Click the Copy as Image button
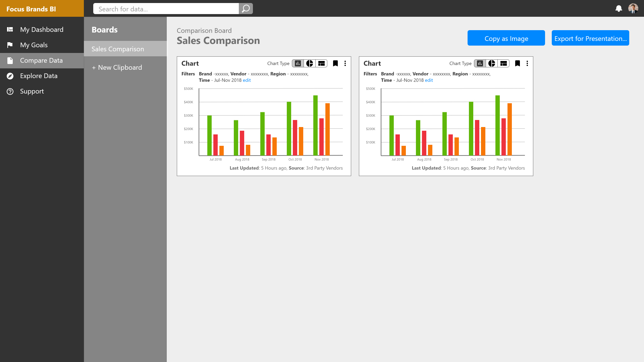This screenshot has height=362, width=644. click(506, 38)
